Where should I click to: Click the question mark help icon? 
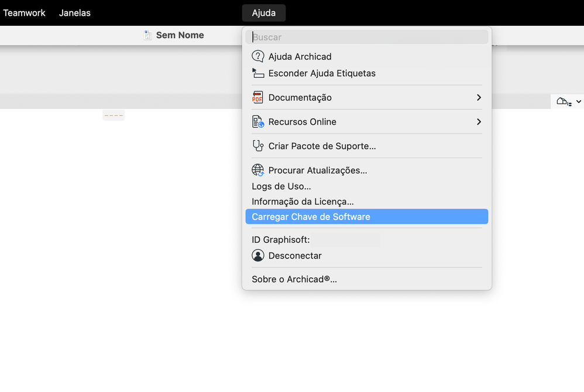point(257,56)
